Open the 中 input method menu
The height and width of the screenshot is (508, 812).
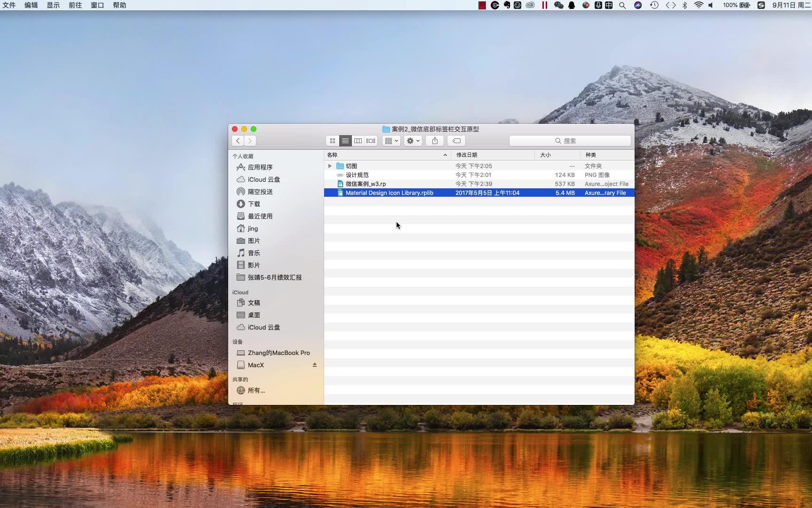tap(609, 5)
